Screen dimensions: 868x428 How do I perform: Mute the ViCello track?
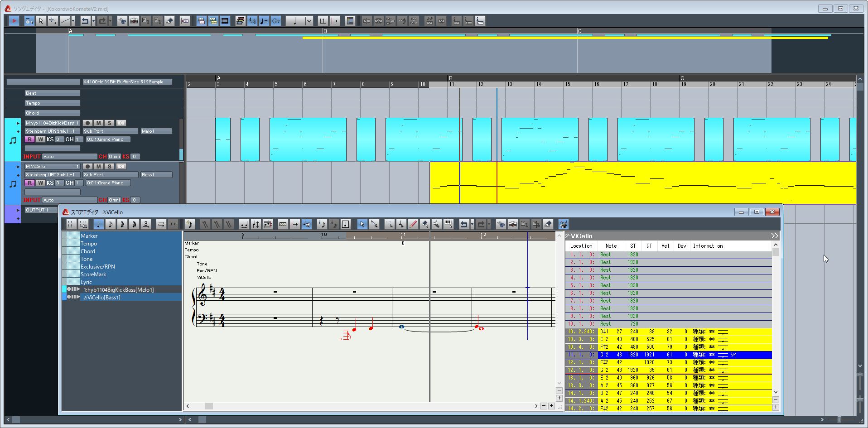[99, 167]
